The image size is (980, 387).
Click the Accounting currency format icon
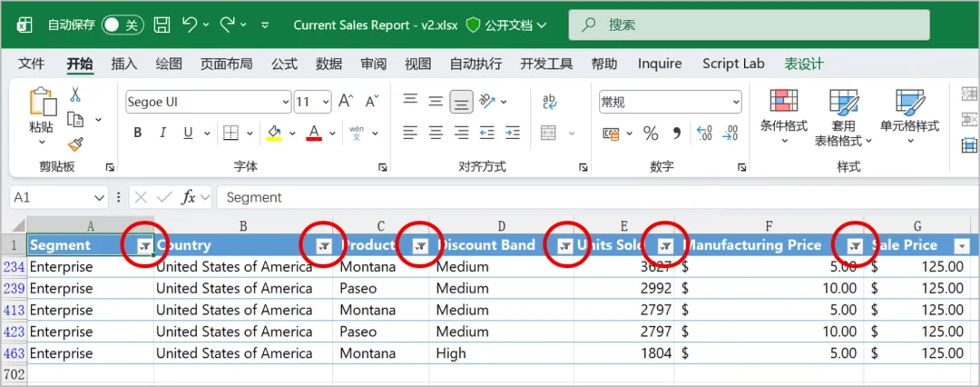pyautogui.click(x=611, y=133)
